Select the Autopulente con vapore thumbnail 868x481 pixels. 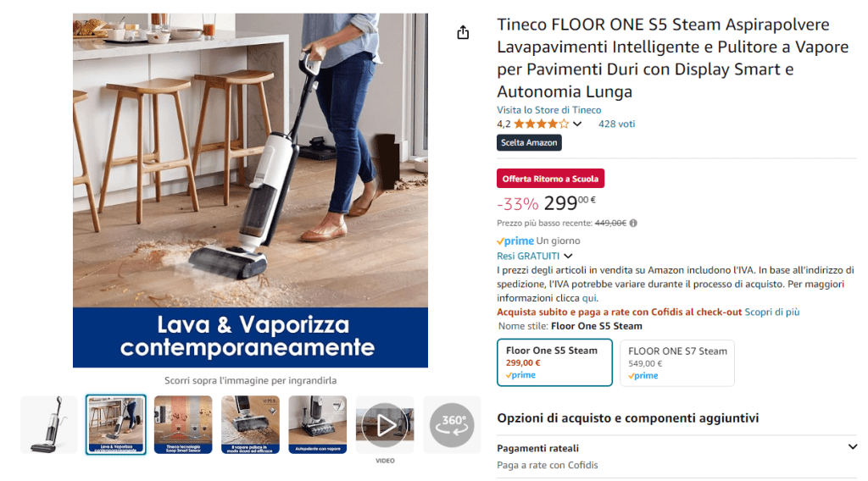pos(318,424)
